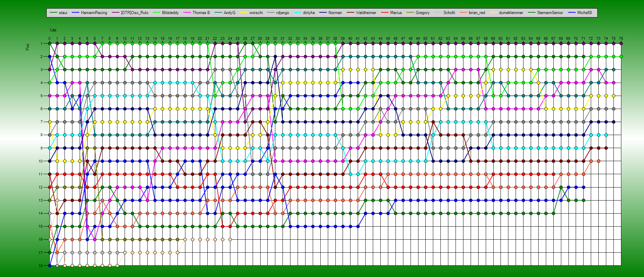The image size is (644, 277).
Task: Click lap number 65 on the lap axis
Action: (x=538, y=39)
